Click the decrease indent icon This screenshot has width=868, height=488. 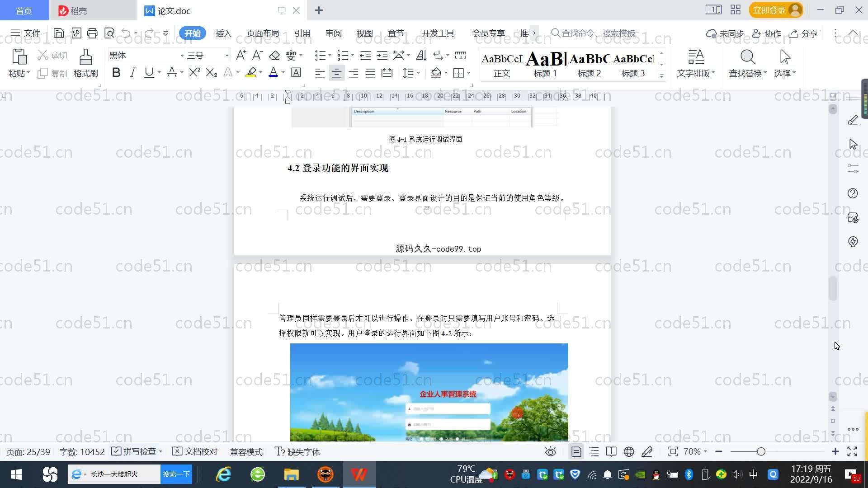click(x=365, y=55)
